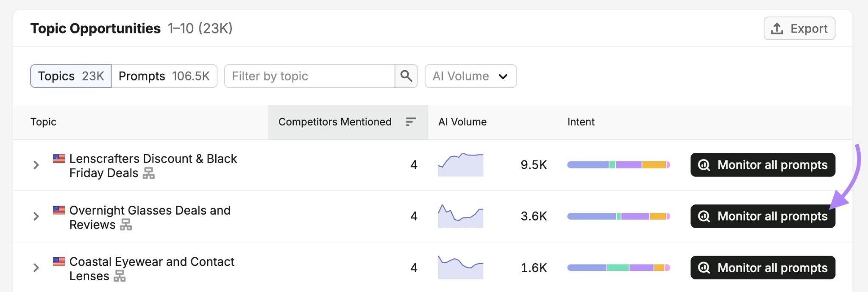
Task: Click the Intent column header
Action: [x=581, y=122]
